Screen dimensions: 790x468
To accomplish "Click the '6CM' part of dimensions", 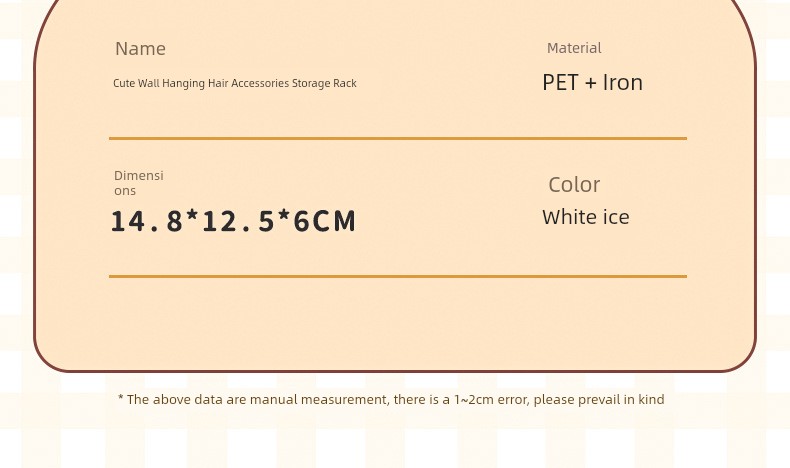I will [x=324, y=221].
